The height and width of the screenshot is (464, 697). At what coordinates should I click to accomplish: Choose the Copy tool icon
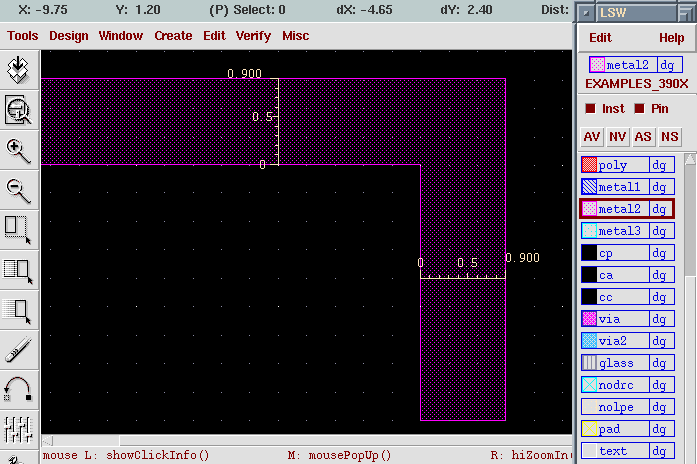click(18, 270)
